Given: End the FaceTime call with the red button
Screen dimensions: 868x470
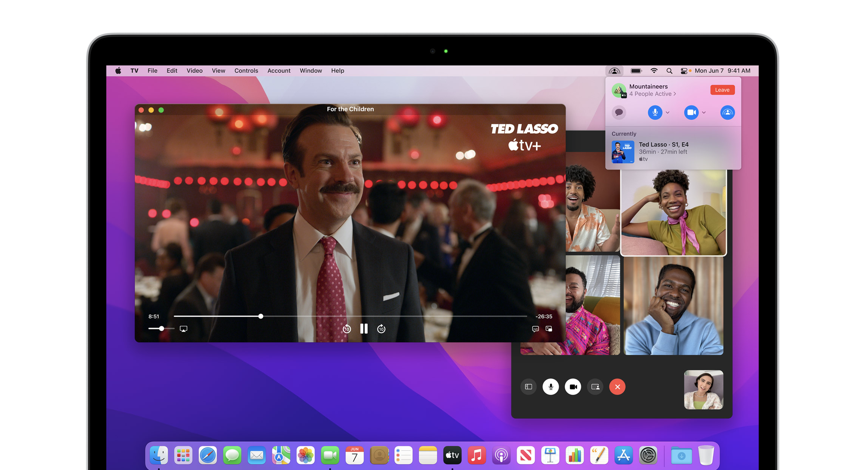Looking at the screenshot, I should coord(617,387).
